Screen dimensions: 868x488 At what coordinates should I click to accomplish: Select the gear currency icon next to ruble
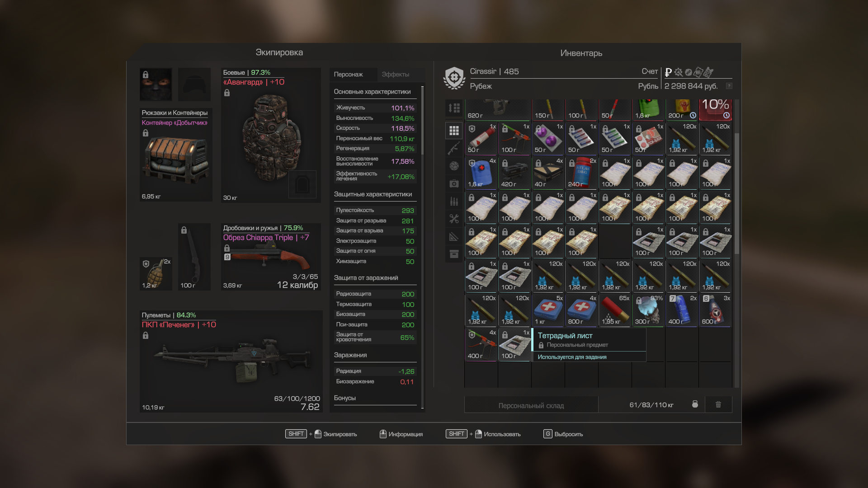click(x=678, y=72)
